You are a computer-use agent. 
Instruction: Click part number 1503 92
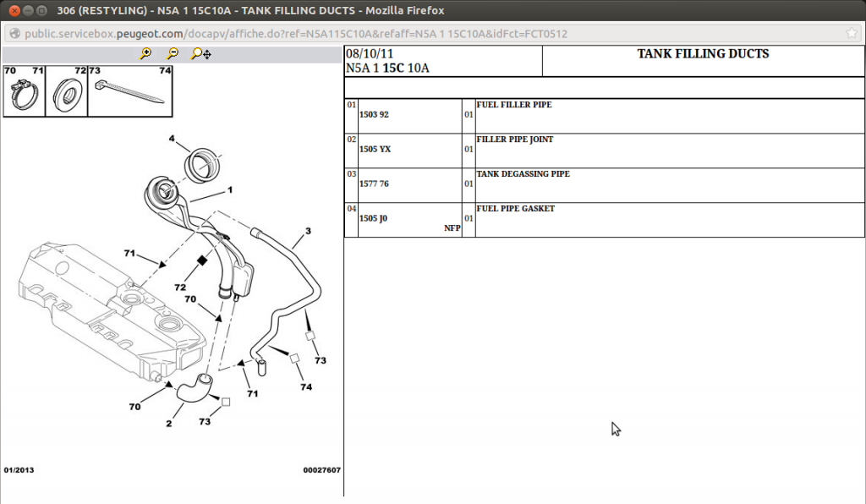[374, 115]
